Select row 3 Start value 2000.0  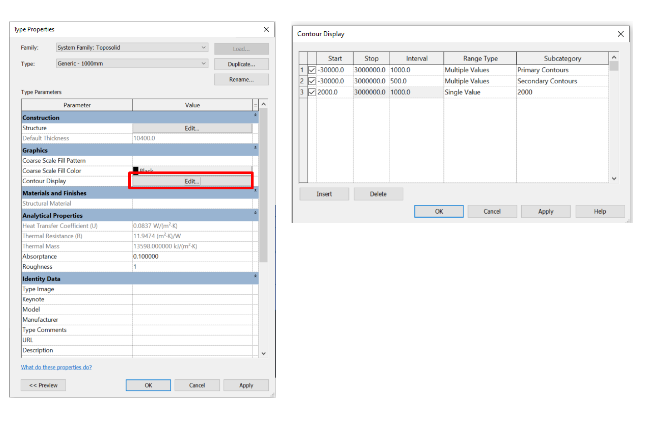[x=335, y=92]
